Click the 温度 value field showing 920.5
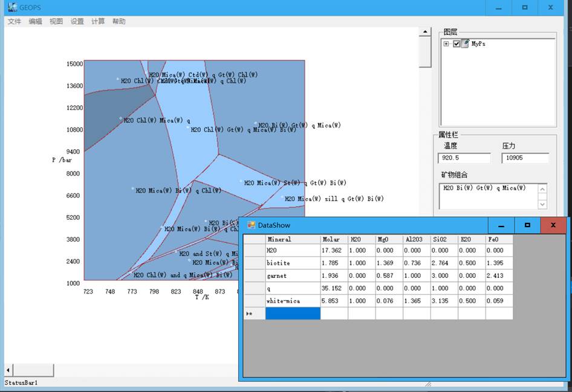Image resolution: width=572 pixels, height=392 pixels. tap(464, 158)
